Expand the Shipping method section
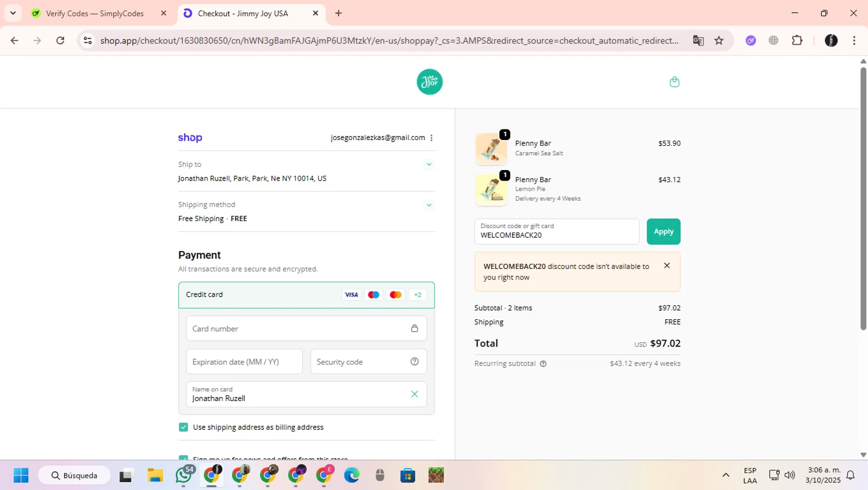The image size is (868, 490). (429, 205)
